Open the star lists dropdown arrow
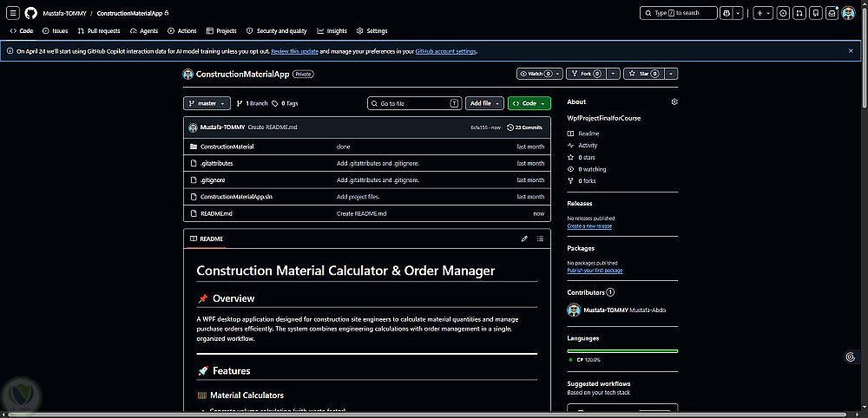This screenshot has width=868, height=418. click(x=671, y=74)
